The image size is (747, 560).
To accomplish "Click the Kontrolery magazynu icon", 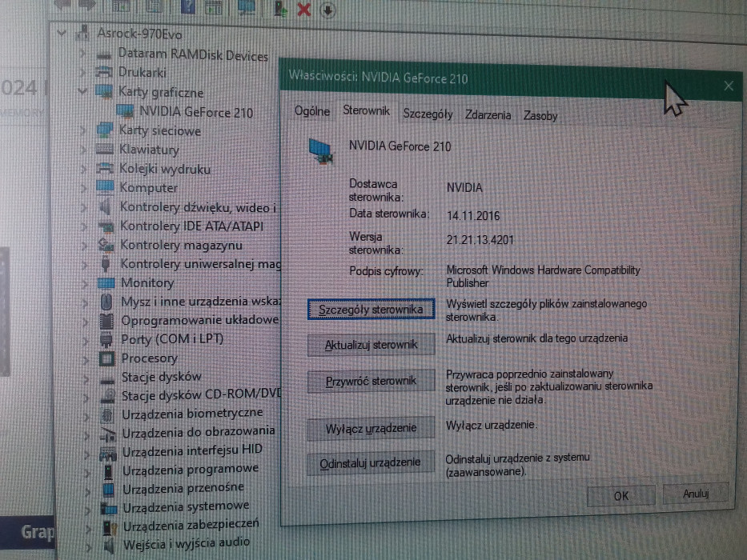I will (x=106, y=245).
